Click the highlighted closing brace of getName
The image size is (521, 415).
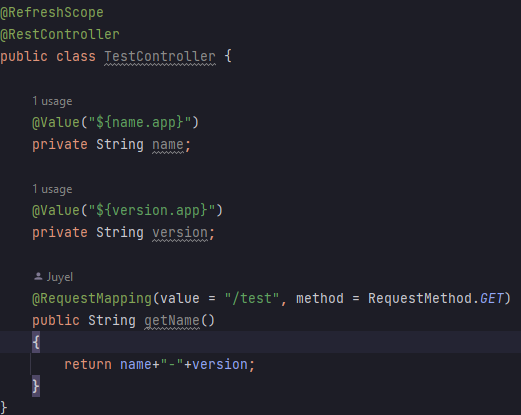click(x=36, y=386)
